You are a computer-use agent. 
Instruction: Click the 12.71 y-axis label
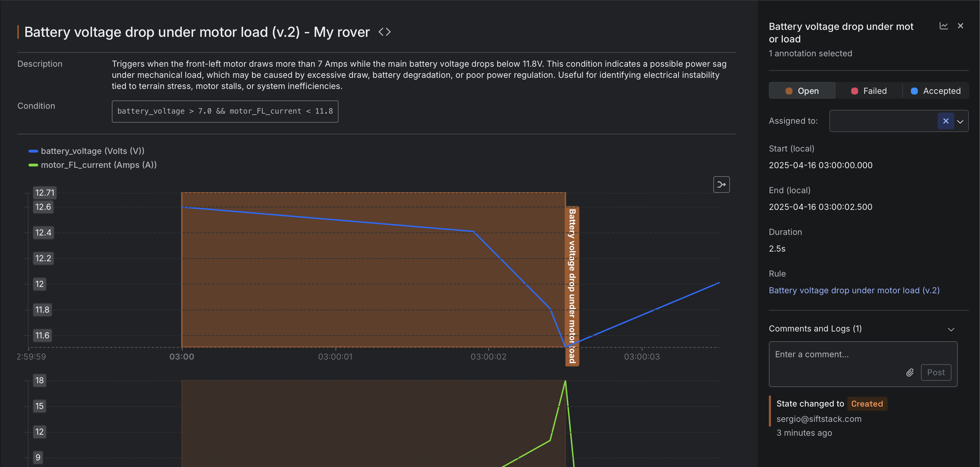click(x=45, y=192)
